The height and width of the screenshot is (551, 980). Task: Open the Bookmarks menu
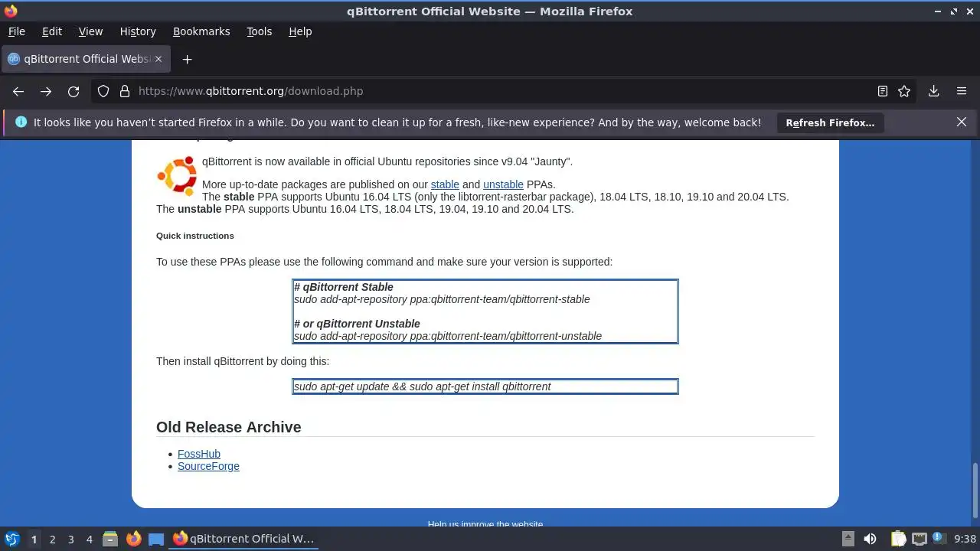201,31
